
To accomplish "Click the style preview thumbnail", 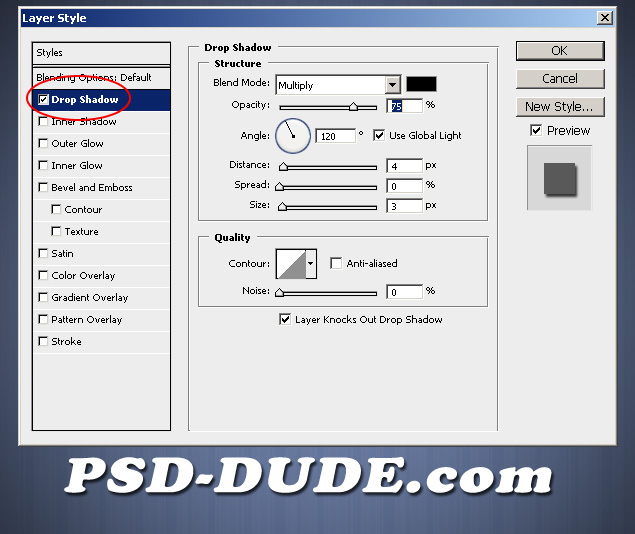I will pyautogui.click(x=560, y=178).
